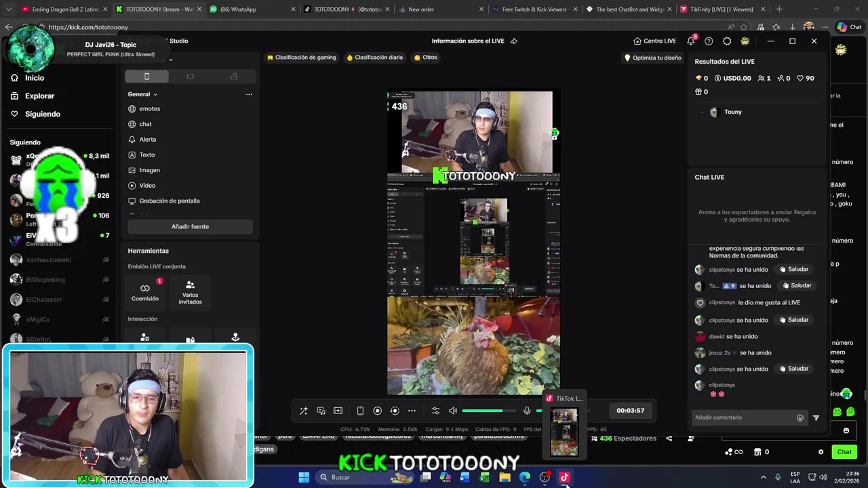Viewport: 868px width, 488px height.
Task: Click the jexuz.2z joined message
Action: 732,352
